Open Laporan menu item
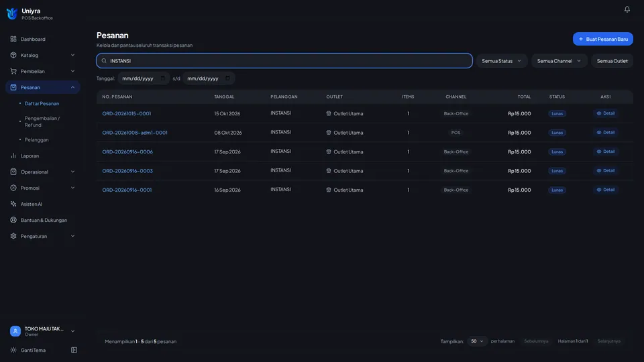Viewport: 644px width, 362px height. pos(43,156)
